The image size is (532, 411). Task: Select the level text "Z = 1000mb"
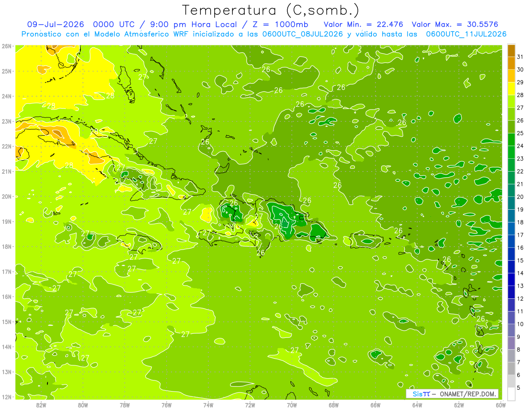(x=280, y=24)
